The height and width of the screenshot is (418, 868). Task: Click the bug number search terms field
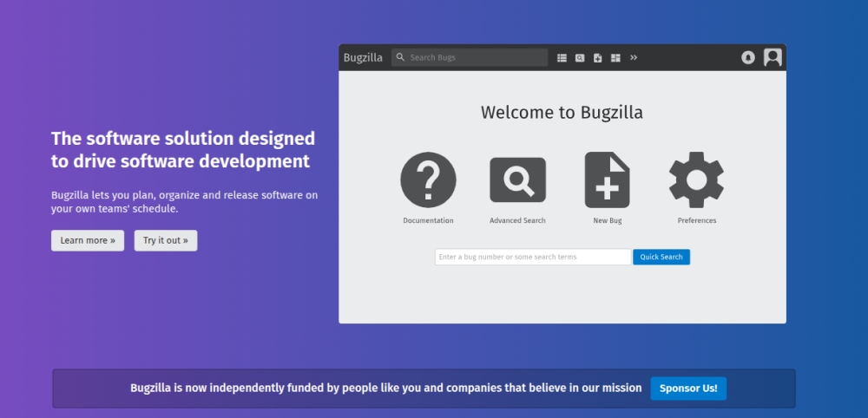(533, 257)
